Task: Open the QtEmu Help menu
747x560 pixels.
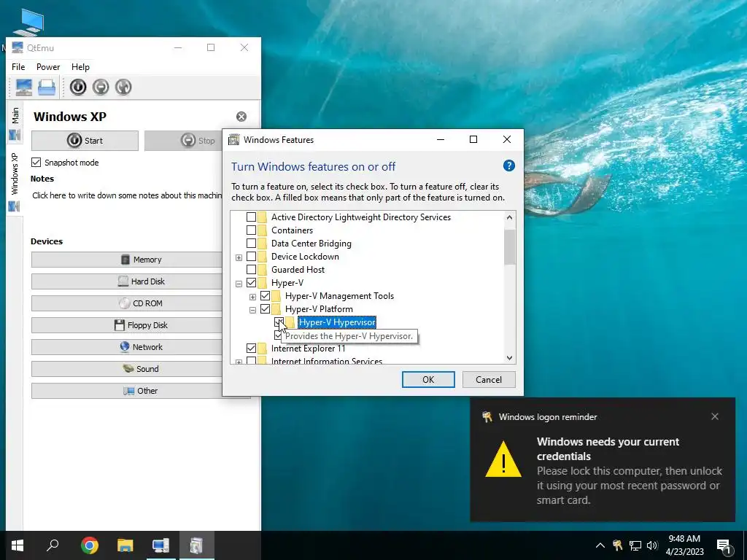Action: [80, 67]
